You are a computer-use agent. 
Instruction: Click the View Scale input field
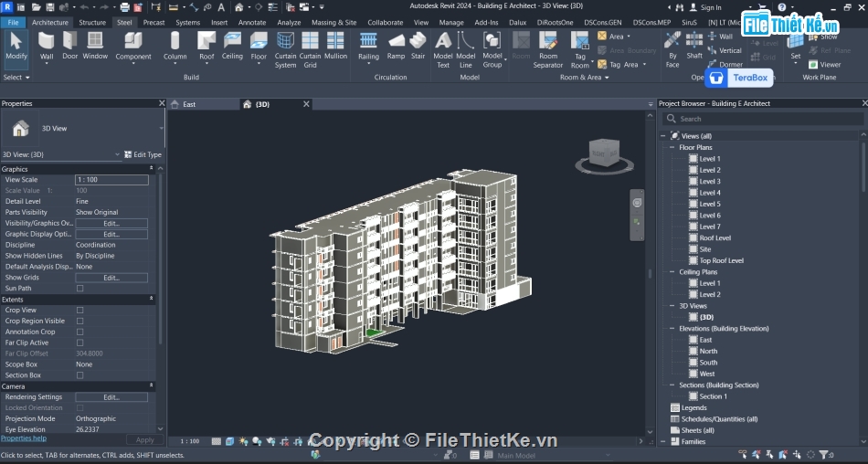tap(111, 180)
